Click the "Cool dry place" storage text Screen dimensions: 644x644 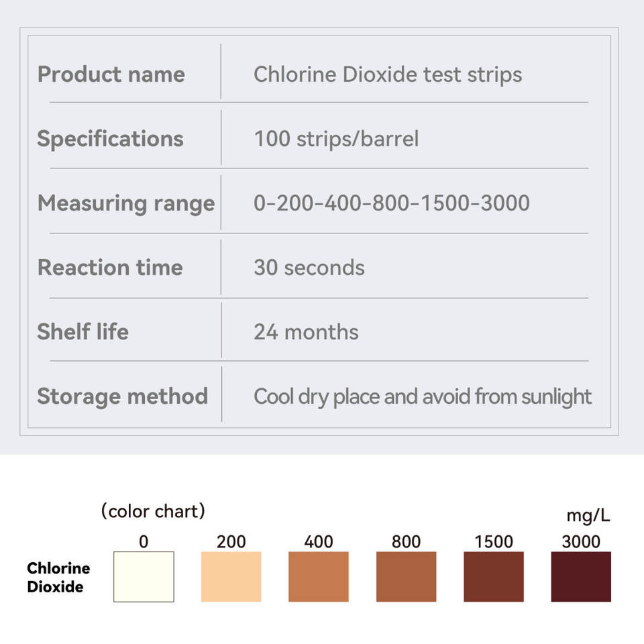(423, 396)
